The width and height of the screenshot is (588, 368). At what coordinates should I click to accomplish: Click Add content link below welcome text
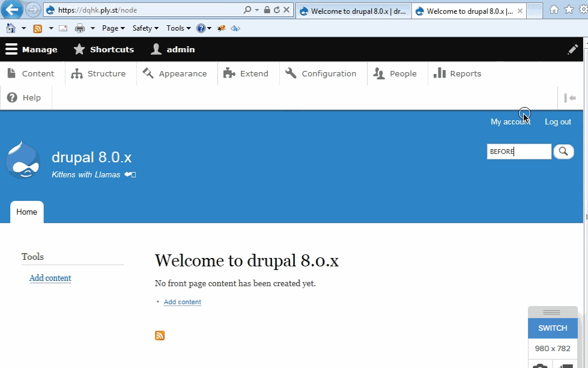pos(182,302)
